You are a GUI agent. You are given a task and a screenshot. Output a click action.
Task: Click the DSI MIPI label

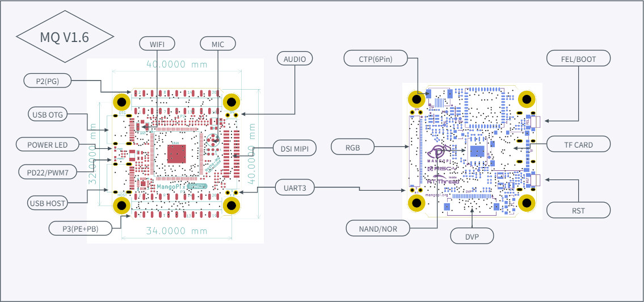coord(295,148)
